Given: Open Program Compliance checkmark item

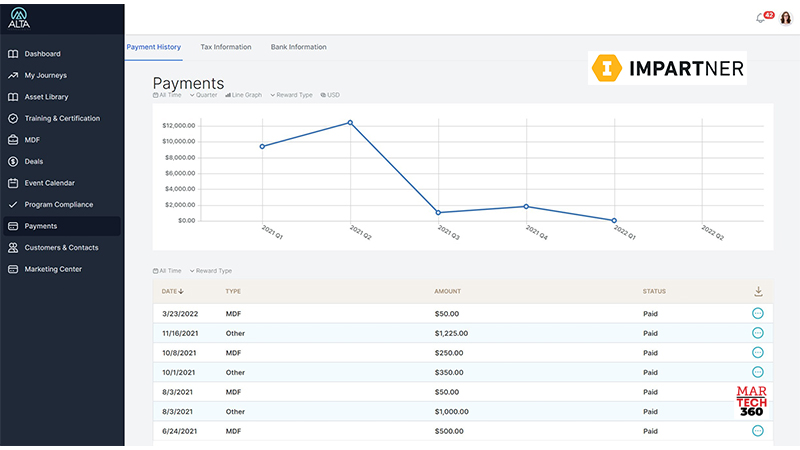Looking at the screenshot, I should coord(59,205).
